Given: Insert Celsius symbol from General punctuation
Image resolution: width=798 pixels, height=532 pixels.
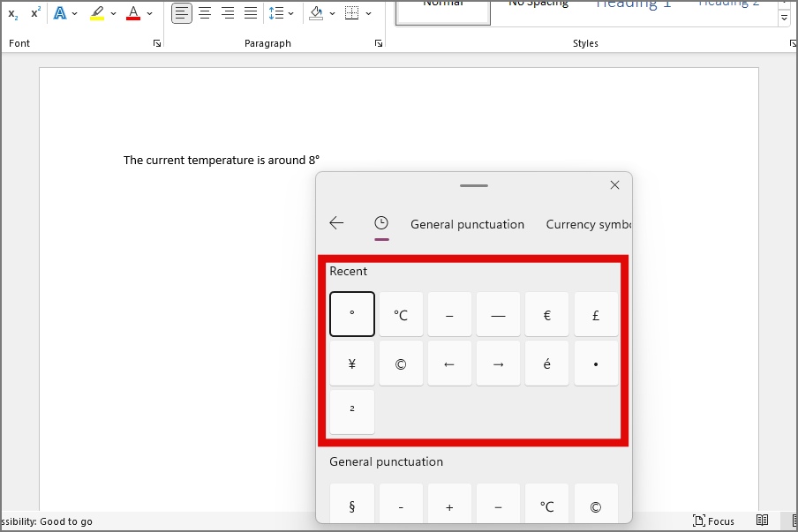Looking at the screenshot, I should point(547,504).
